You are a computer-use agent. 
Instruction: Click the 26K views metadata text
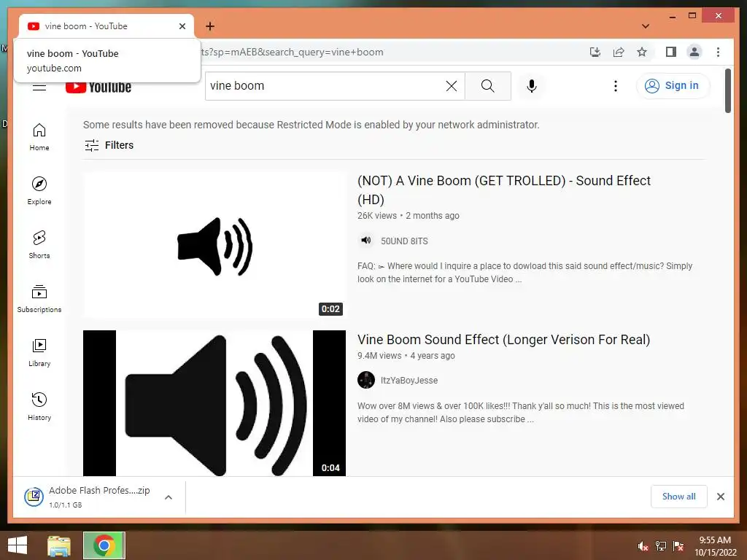377,216
